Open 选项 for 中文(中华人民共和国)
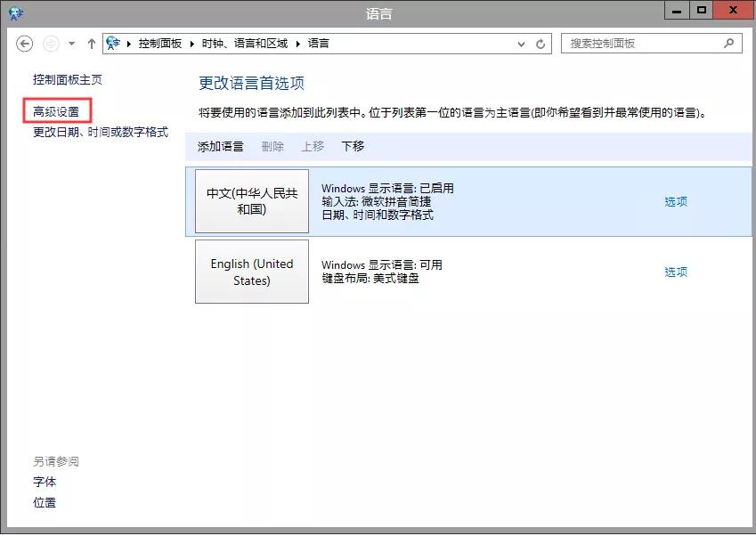Viewport: 756px width, 536px height. (x=675, y=201)
